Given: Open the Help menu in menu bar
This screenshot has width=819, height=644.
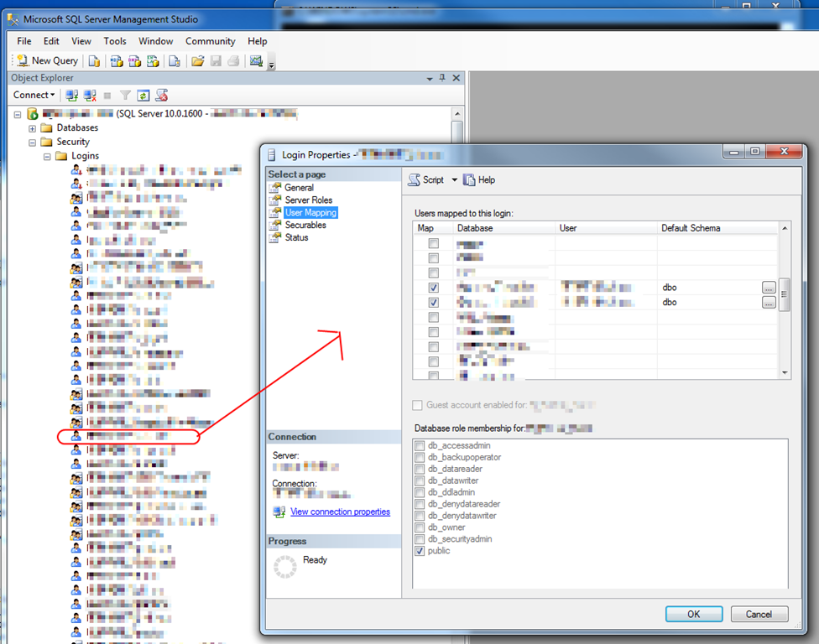Looking at the screenshot, I should tap(257, 41).
